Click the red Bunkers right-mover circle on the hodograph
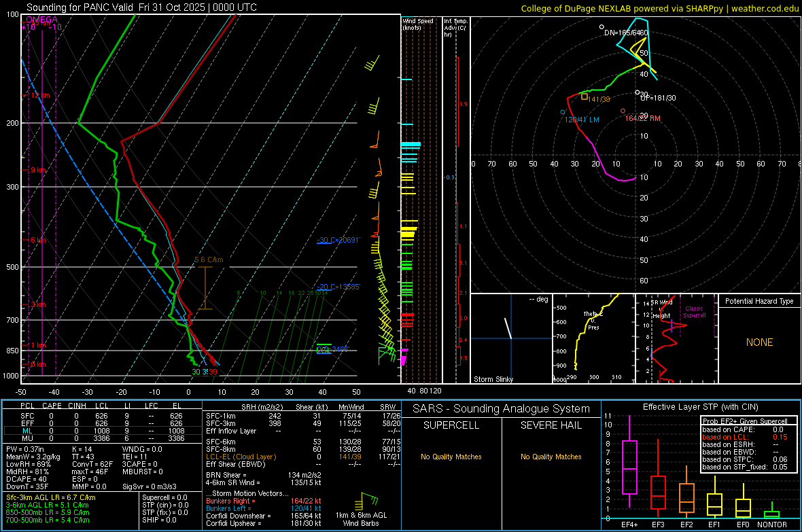 (x=623, y=111)
